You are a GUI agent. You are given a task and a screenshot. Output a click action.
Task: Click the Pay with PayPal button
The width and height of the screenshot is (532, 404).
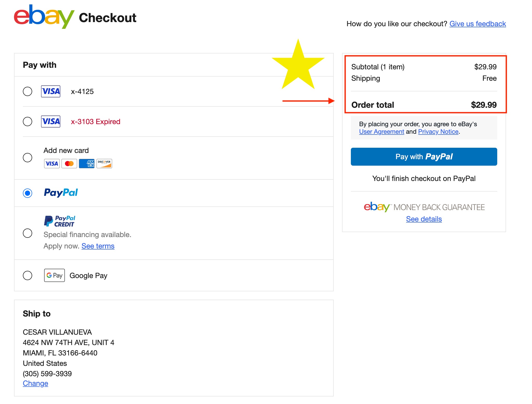(x=424, y=156)
